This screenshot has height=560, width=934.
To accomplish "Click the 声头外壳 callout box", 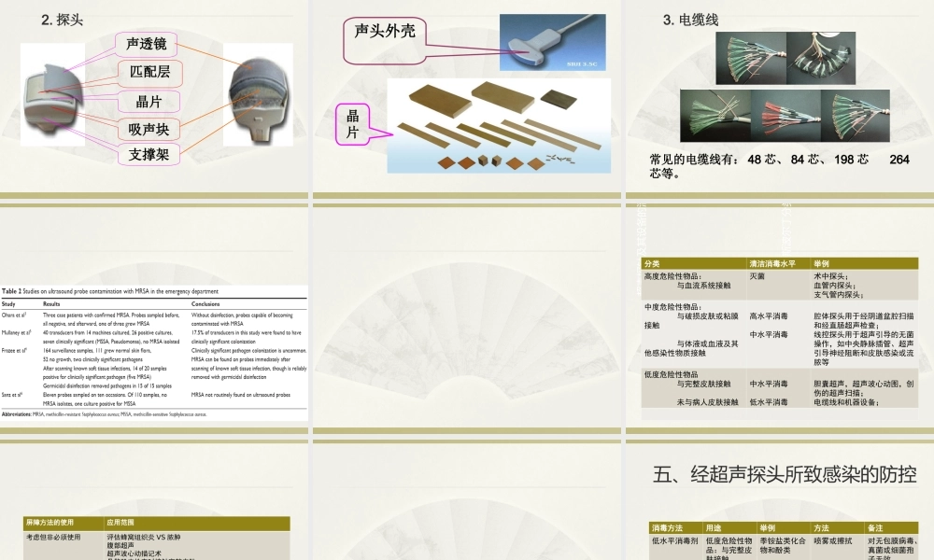I will (386, 39).
